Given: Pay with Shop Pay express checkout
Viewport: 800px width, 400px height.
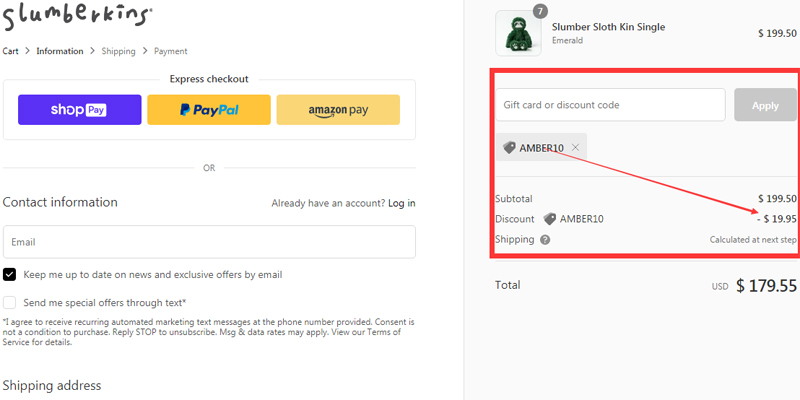Looking at the screenshot, I should tap(79, 110).
